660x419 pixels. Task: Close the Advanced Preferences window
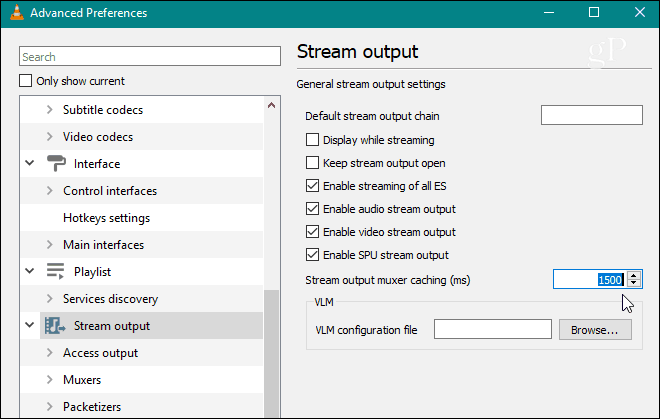tap(640, 13)
